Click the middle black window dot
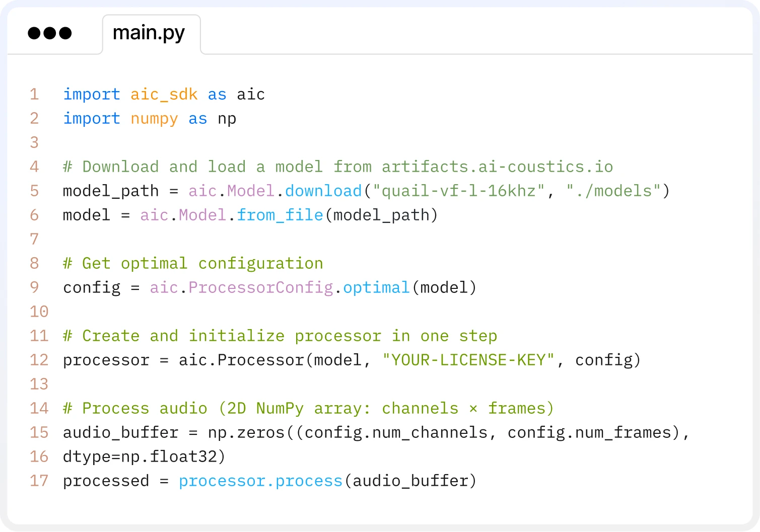This screenshot has height=532, width=760. point(50,33)
